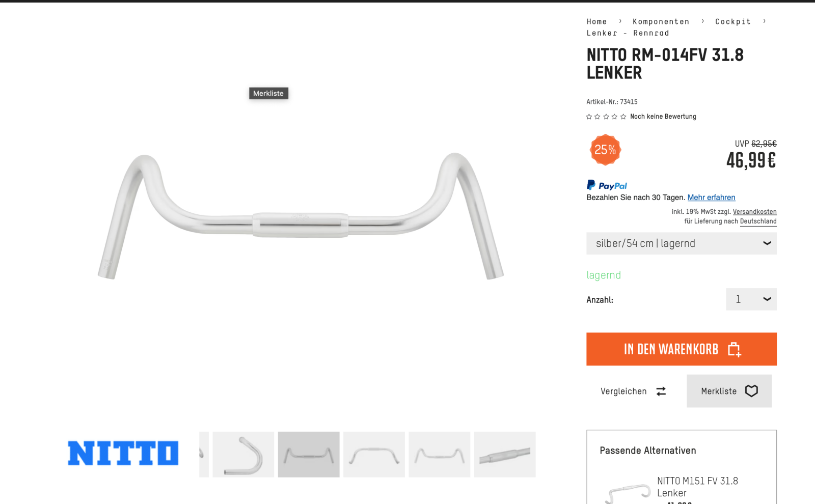Select the side-view drop bar thumbnail
Screen dimensions: 815x504
point(243,455)
